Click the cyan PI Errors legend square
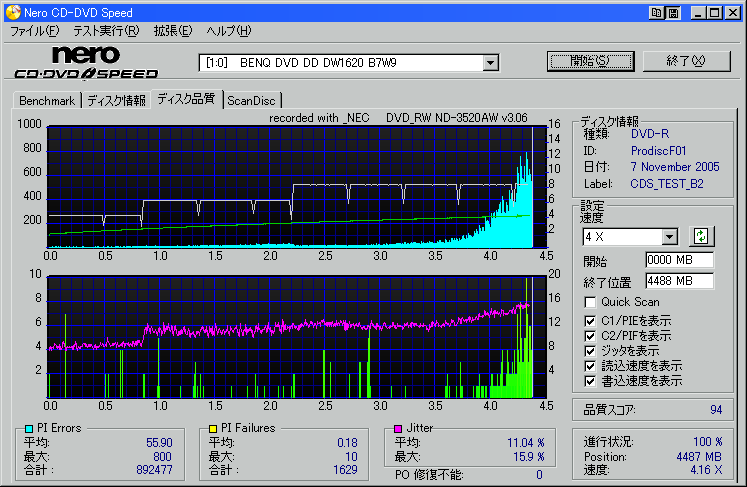 point(27,429)
